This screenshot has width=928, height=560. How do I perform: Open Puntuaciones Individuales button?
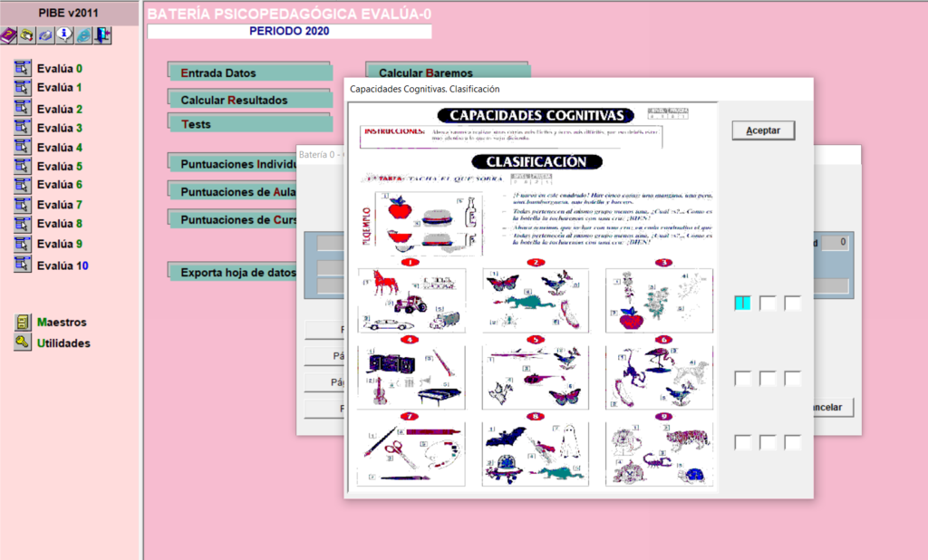233,163
